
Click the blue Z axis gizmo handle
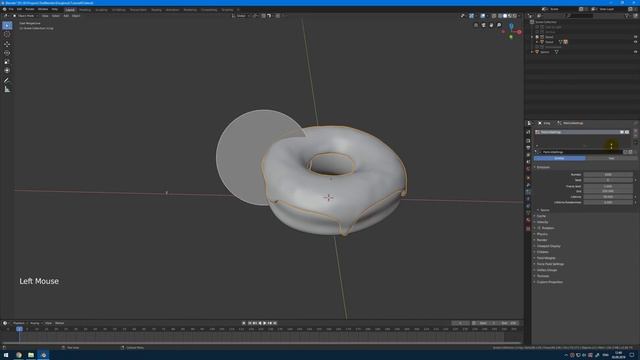point(511,26)
